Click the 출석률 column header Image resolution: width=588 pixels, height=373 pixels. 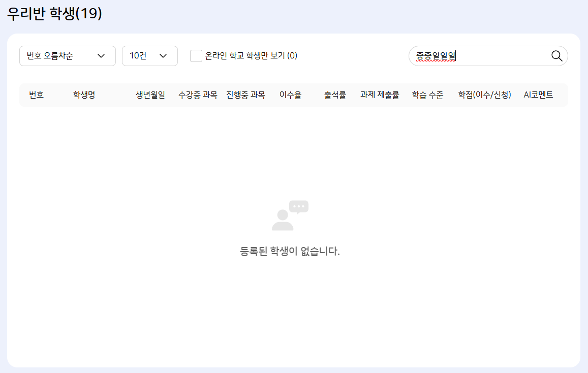pyautogui.click(x=335, y=95)
